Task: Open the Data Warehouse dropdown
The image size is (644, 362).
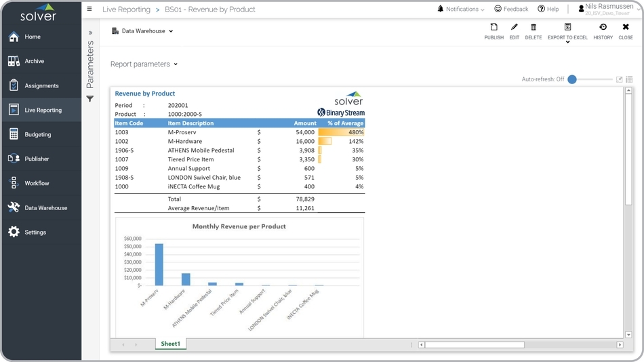Action: coord(143,31)
